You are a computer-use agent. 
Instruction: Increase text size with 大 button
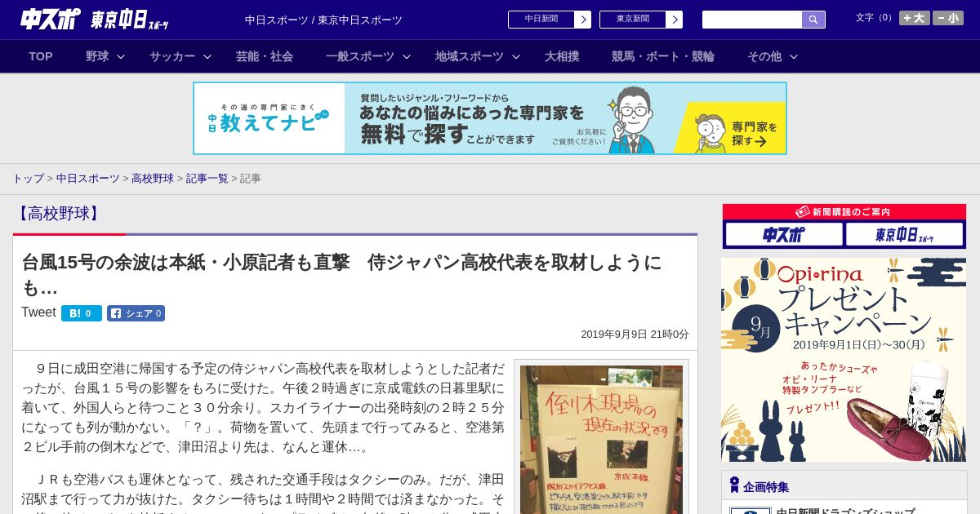(915, 18)
